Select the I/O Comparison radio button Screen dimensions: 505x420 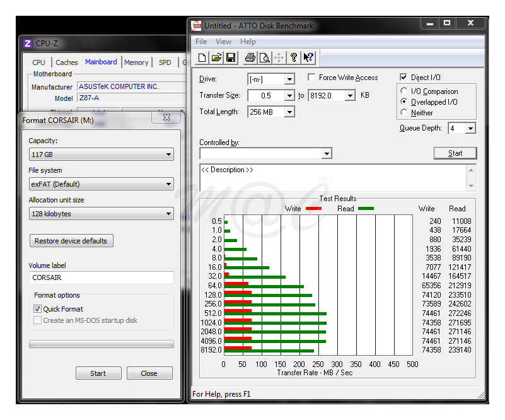click(x=404, y=91)
